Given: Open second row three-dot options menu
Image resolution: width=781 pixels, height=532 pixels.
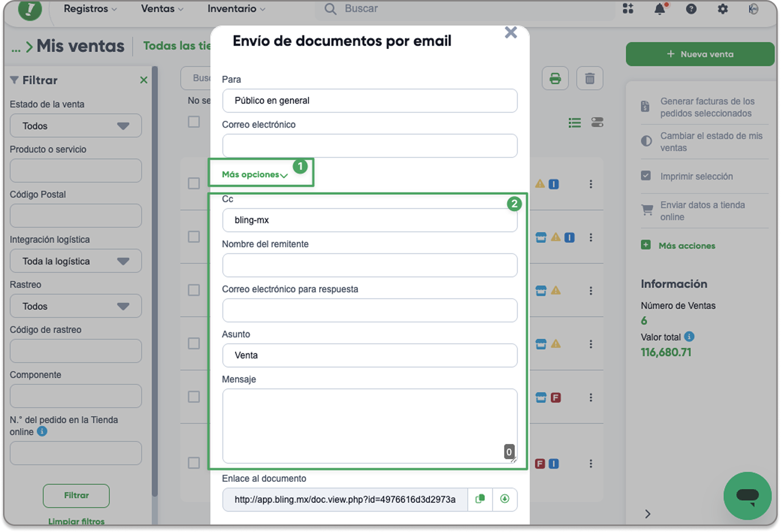Looking at the screenshot, I should click(591, 237).
